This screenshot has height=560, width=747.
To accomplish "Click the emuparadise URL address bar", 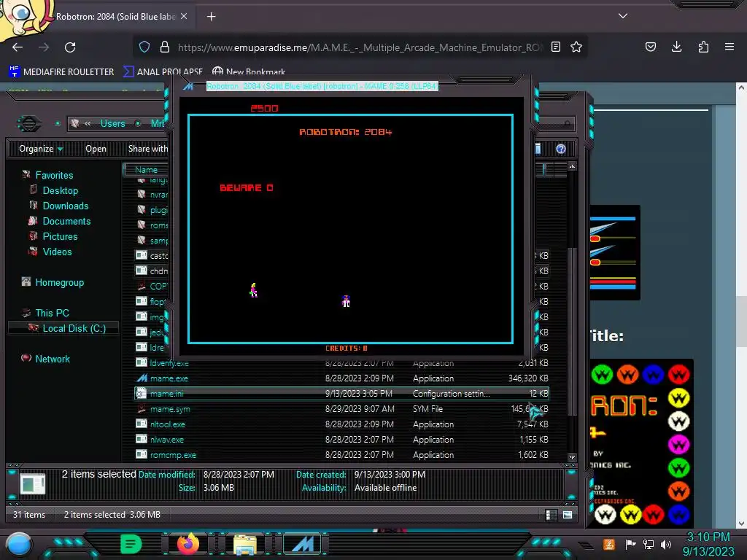I will 360,47.
